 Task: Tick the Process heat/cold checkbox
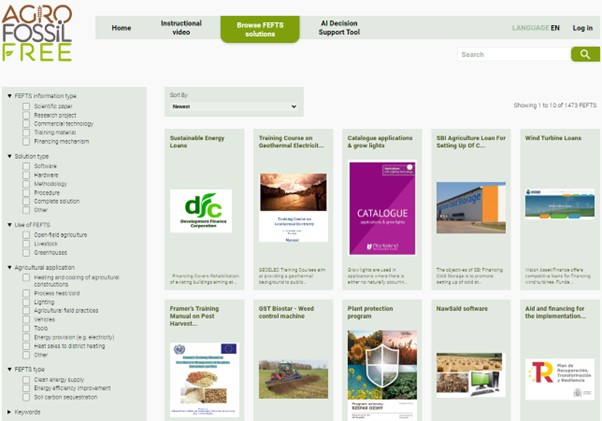26,293
